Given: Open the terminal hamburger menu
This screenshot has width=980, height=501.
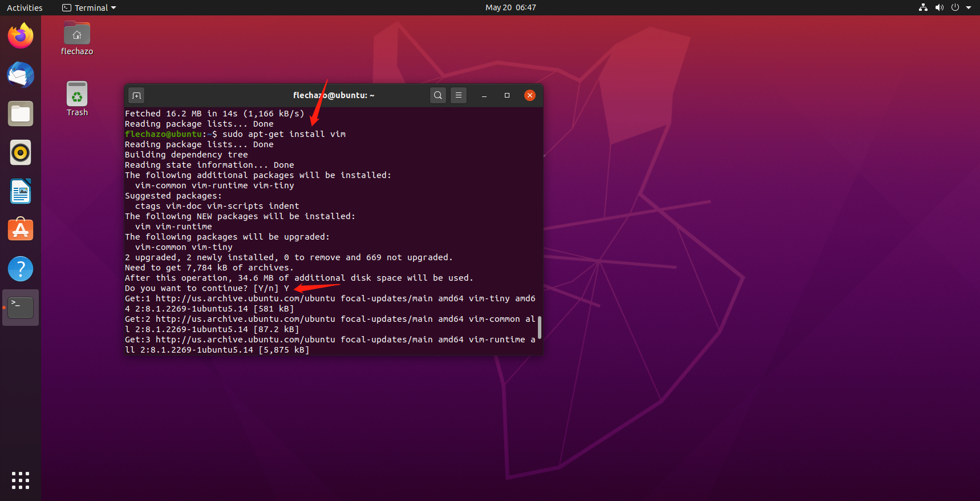Looking at the screenshot, I should pos(459,95).
